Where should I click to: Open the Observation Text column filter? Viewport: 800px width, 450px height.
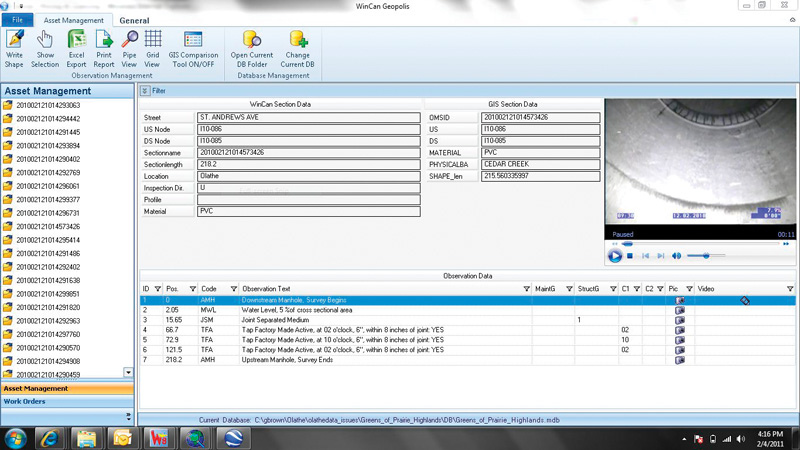526,289
